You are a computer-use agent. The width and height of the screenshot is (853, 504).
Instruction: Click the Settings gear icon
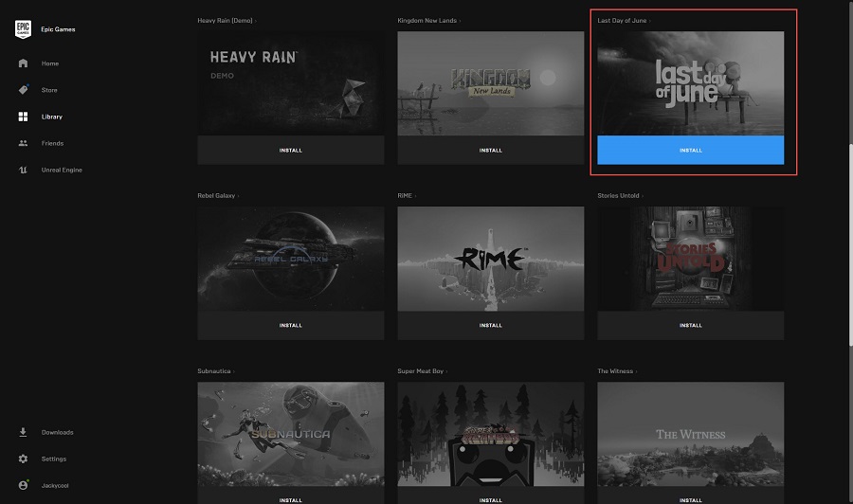coord(23,459)
